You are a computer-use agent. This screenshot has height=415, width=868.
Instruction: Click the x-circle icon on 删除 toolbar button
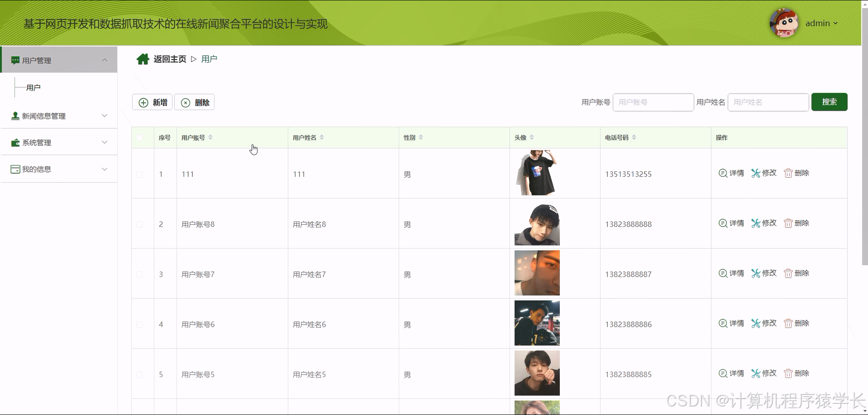click(186, 103)
